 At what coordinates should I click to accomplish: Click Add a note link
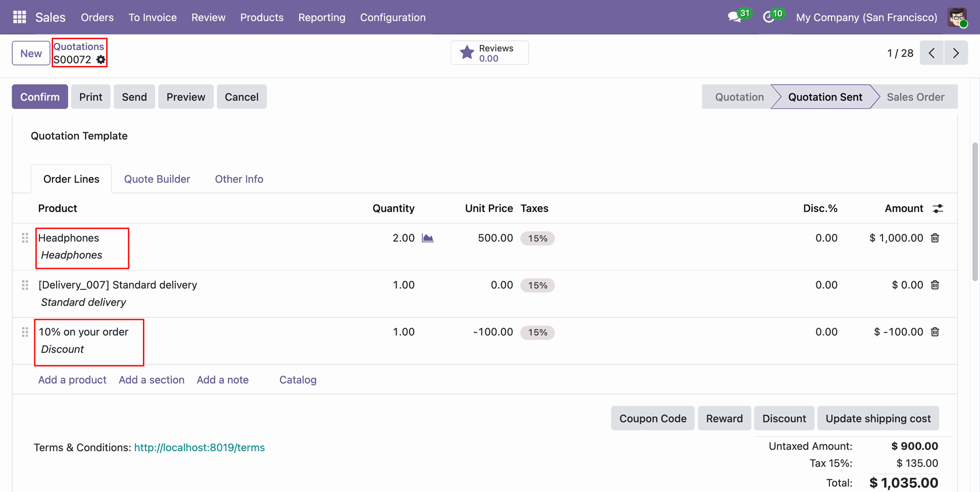coord(223,380)
